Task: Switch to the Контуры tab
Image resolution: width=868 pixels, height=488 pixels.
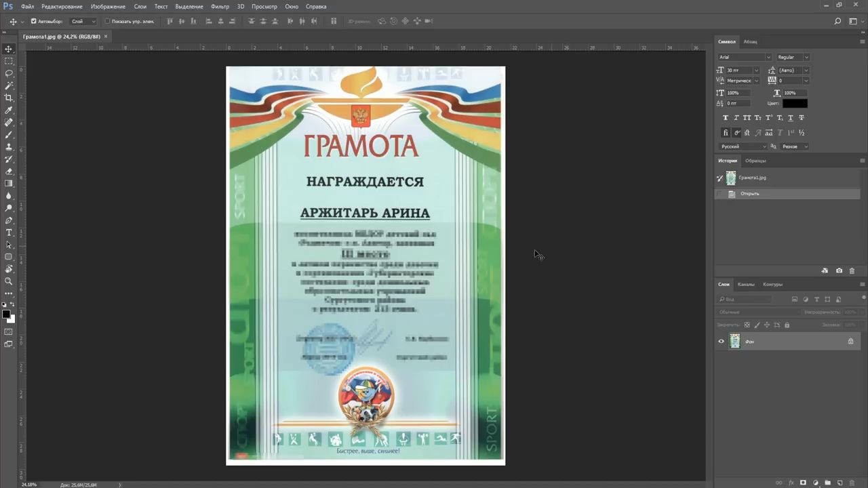Action: tap(772, 284)
